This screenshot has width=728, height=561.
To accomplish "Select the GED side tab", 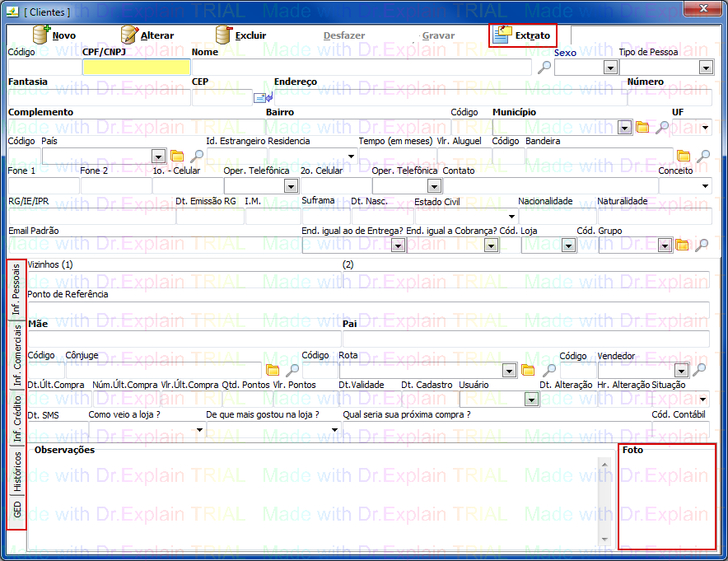I will point(16,511).
